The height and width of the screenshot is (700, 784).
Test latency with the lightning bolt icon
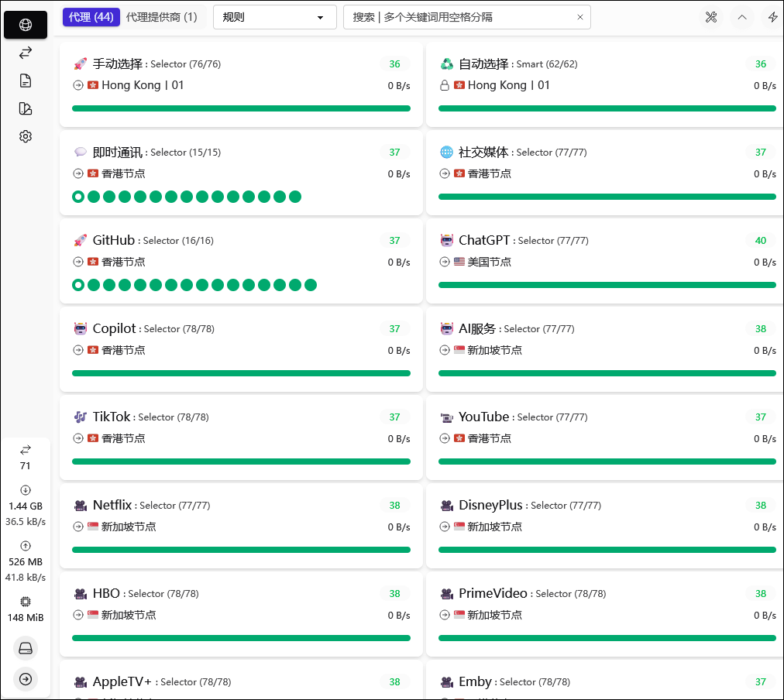(x=772, y=17)
